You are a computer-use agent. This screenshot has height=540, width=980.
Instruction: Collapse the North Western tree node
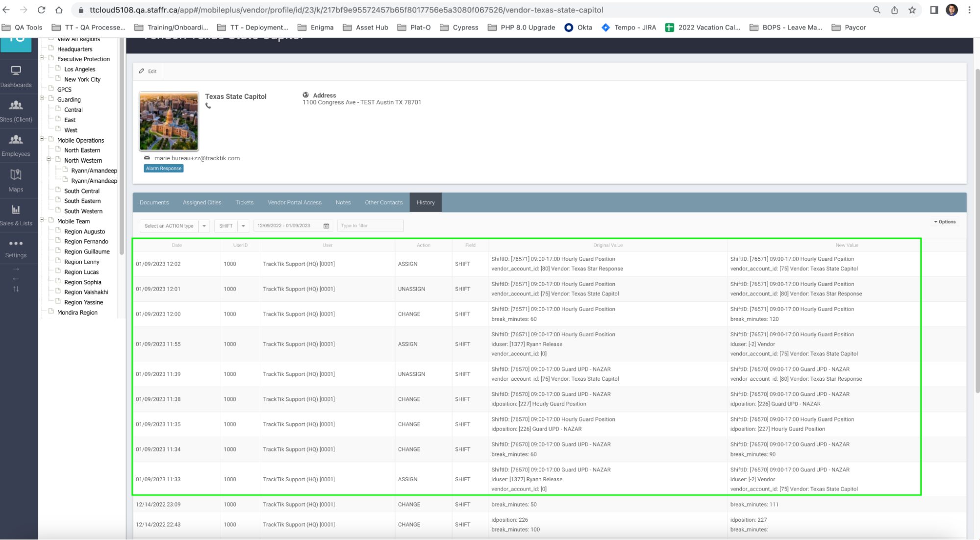coord(49,159)
